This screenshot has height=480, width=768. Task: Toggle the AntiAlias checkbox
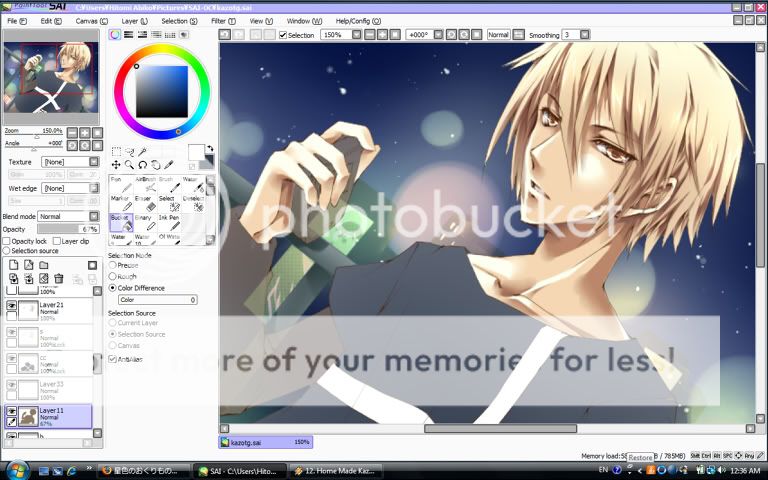click(112, 359)
